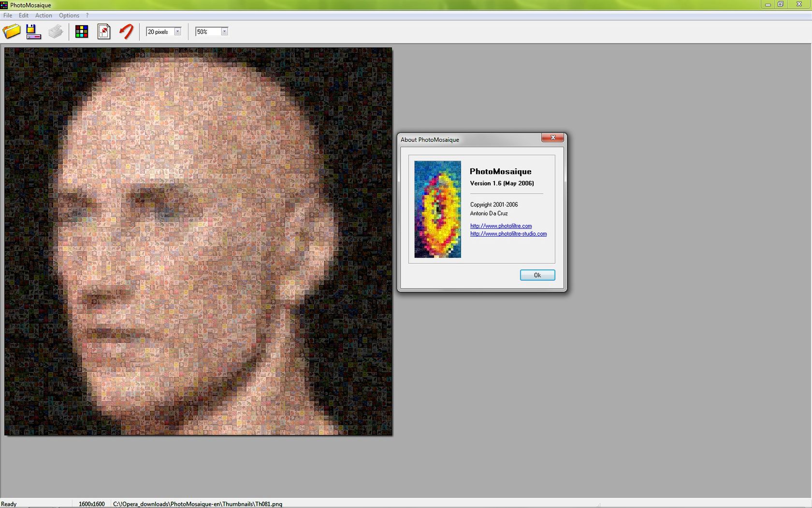Open the Action menu
Image resolution: width=812 pixels, height=508 pixels.
pyautogui.click(x=43, y=15)
